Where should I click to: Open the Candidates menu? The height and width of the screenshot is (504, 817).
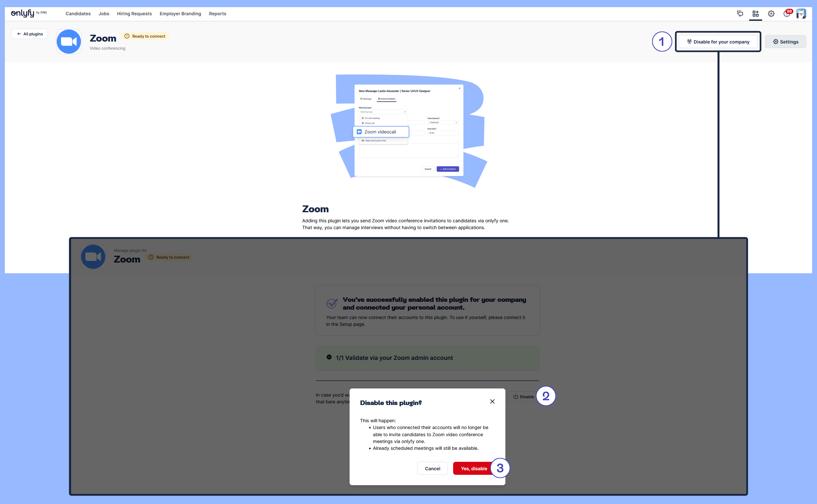pyautogui.click(x=78, y=14)
